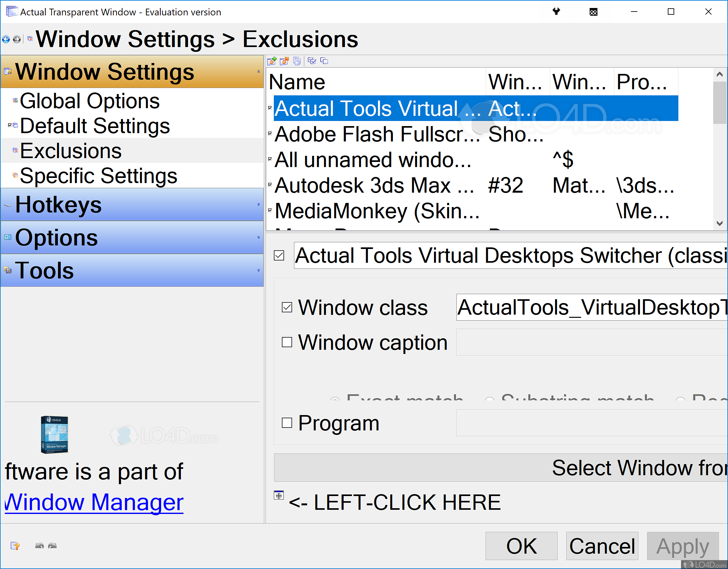Click the check-all exclusions toolbar icon
Image resolution: width=728 pixels, height=569 pixels.
pyautogui.click(x=312, y=60)
